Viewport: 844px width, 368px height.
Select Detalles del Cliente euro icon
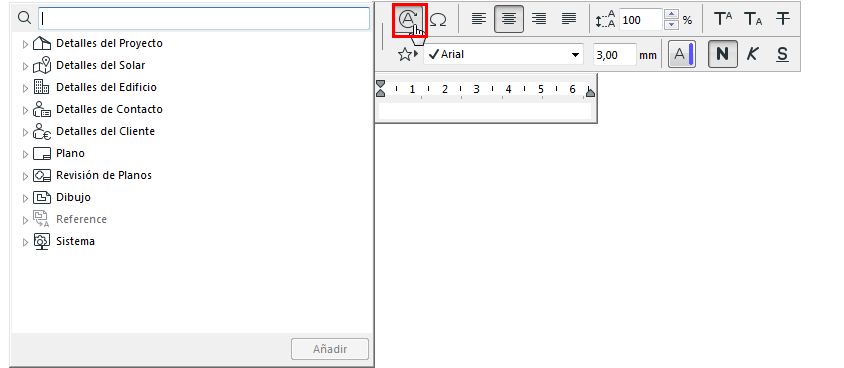(x=41, y=131)
